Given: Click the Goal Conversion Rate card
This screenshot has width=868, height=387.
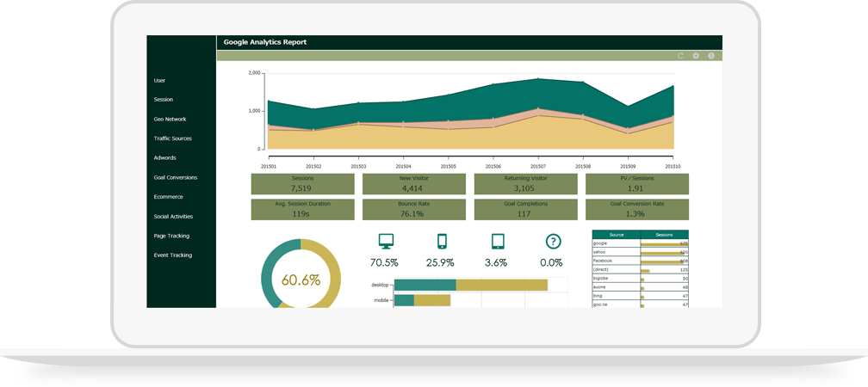Looking at the screenshot, I should coord(637,210).
